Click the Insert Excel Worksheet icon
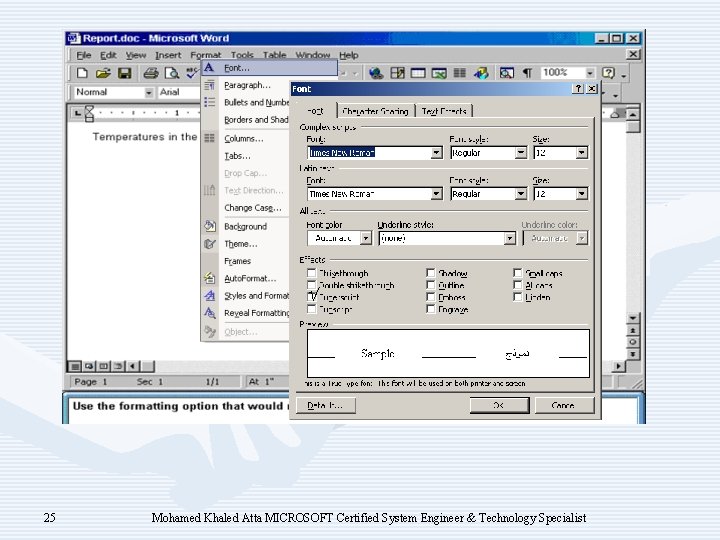Image resolution: width=720 pixels, height=540 pixels. tap(439, 73)
